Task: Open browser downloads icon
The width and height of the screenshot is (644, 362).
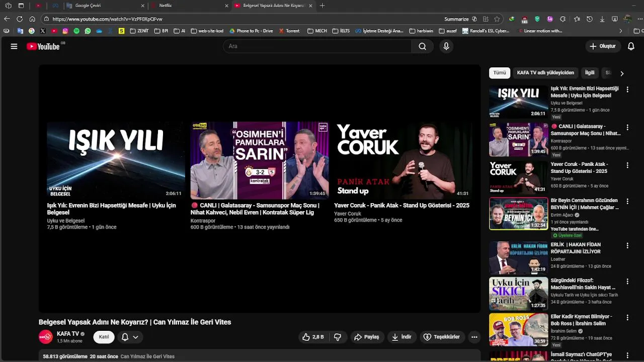Action: pyautogui.click(x=602, y=19)
